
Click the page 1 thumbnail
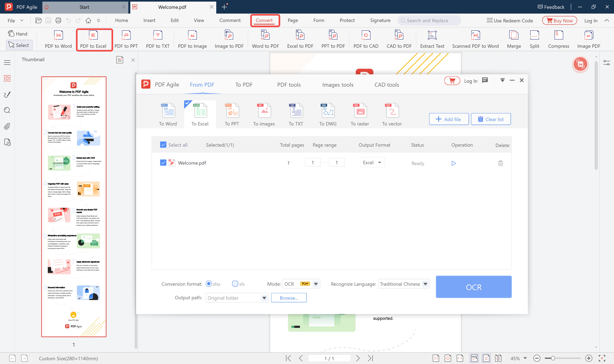(74, 207)
